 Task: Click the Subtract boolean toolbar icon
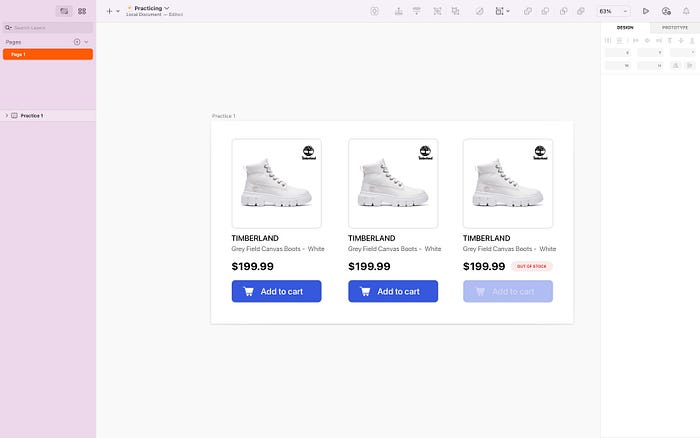click(545, 11)
